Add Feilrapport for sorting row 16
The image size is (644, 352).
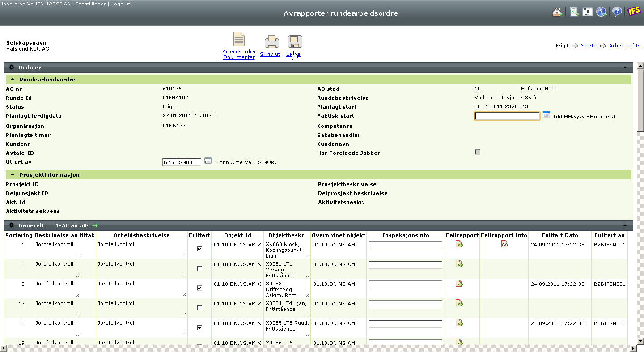(x=459, y=322)
